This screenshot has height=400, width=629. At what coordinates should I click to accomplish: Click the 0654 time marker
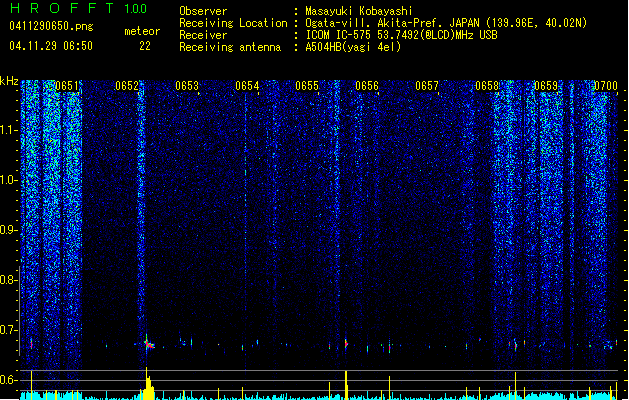247,86
